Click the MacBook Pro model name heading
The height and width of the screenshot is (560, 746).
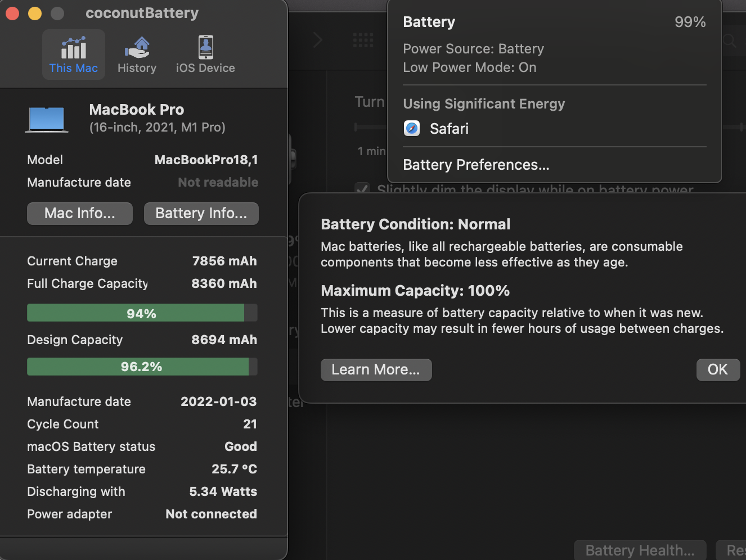(137, 110)
